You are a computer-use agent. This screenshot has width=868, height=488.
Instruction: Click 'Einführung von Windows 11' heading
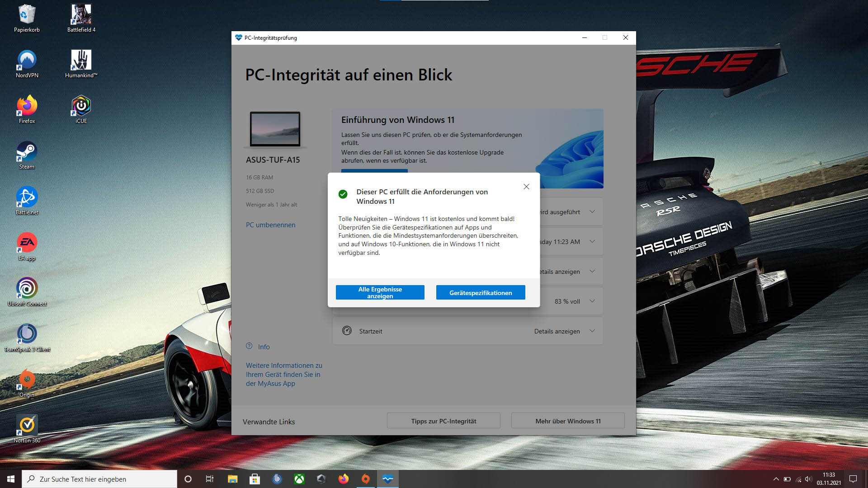coord(398,120)
